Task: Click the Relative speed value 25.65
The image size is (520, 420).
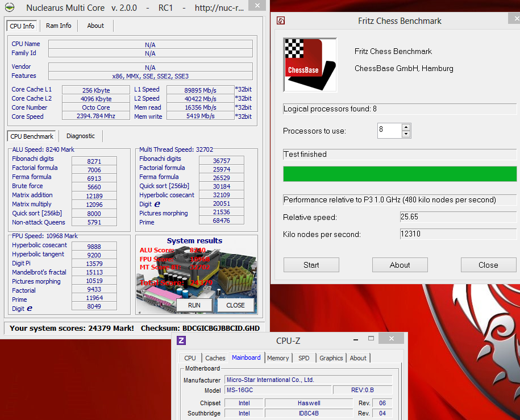Action: pyautogui.click(x=458, y=217)
